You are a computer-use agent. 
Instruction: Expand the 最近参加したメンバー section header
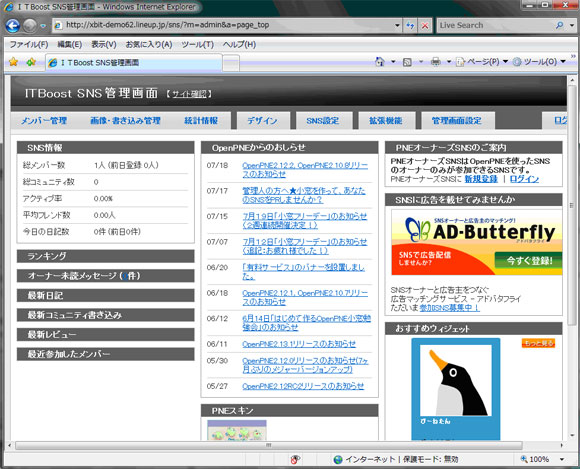105,354
